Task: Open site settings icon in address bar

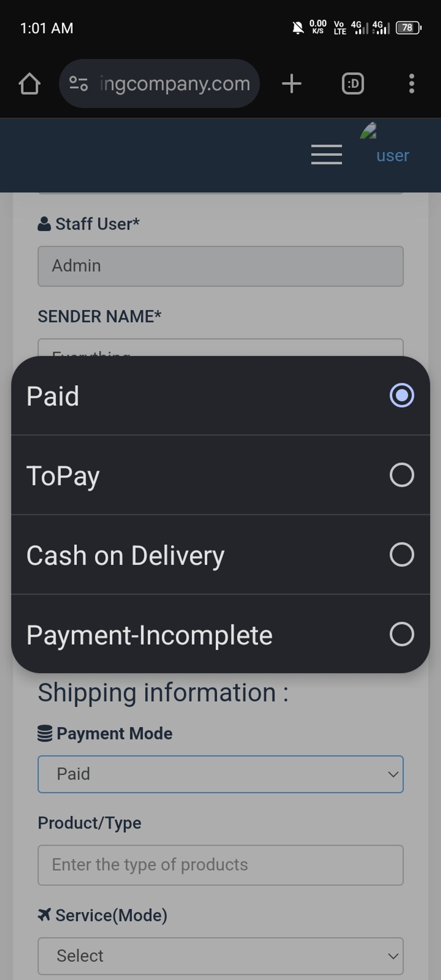Action: click(x=78, y=84)
